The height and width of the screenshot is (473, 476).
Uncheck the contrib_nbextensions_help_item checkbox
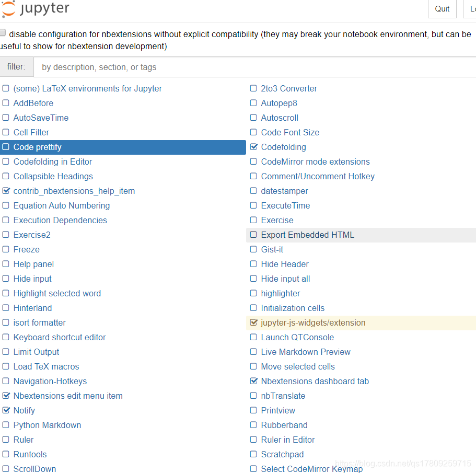click(6, 191)
